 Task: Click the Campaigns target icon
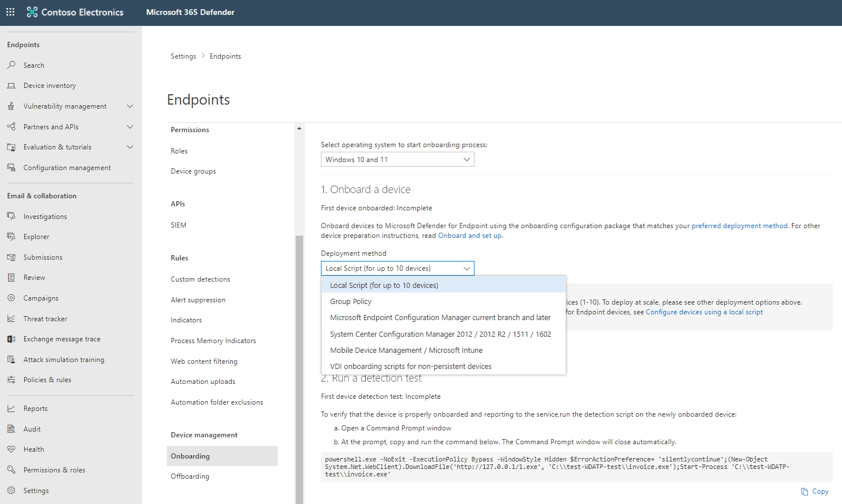(11, 298)
